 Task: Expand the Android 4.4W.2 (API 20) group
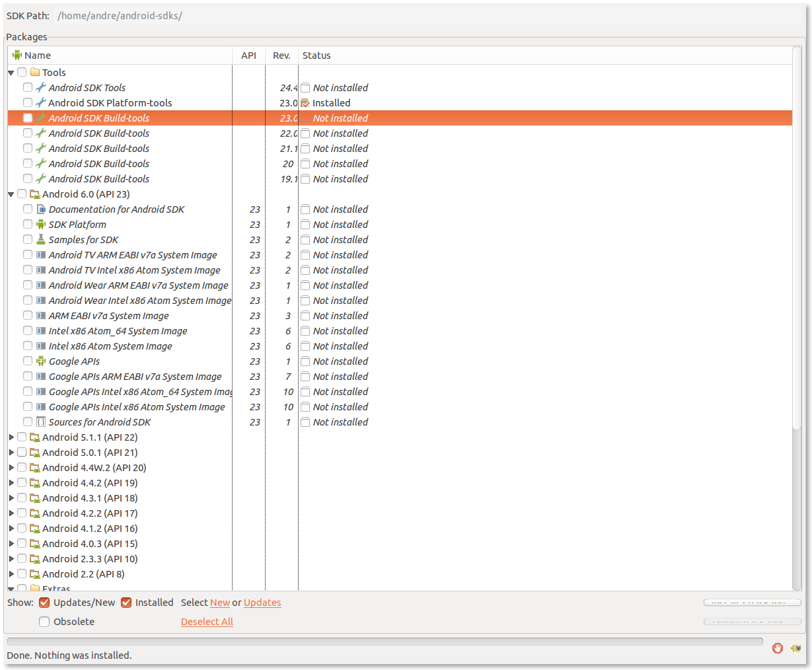click(x=11, y=468)
